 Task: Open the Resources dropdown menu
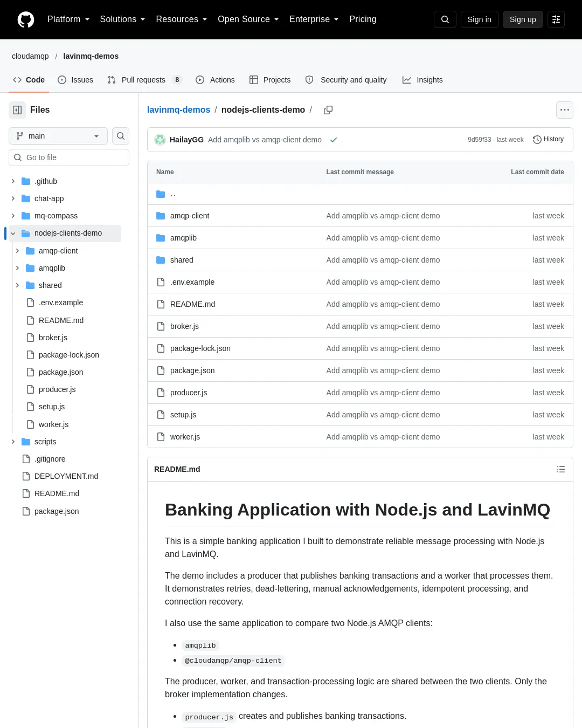182,19
